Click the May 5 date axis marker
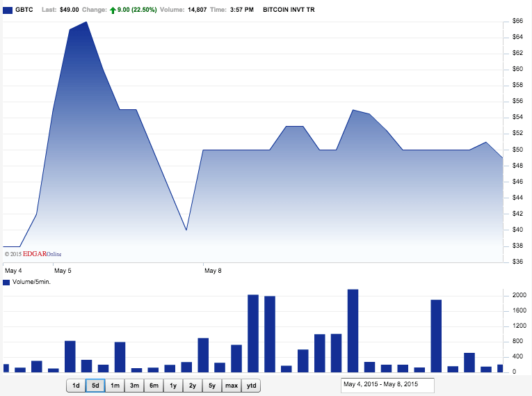Screen dimensions: 532x396 coord(63,270)
